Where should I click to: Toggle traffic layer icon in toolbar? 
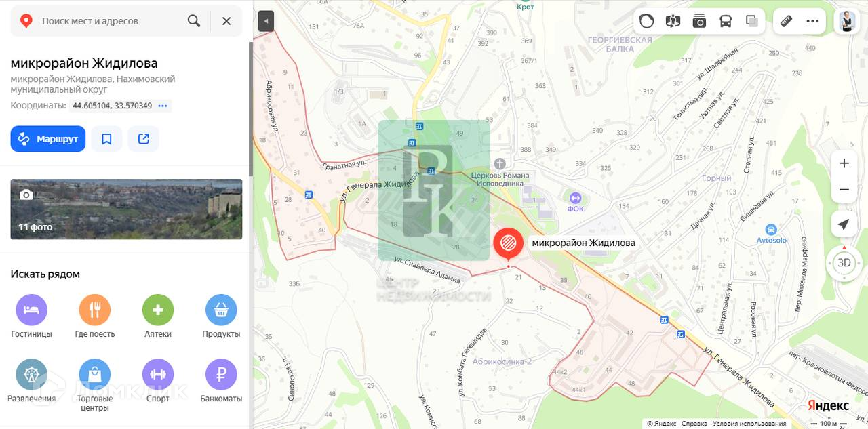click(647, 21)
